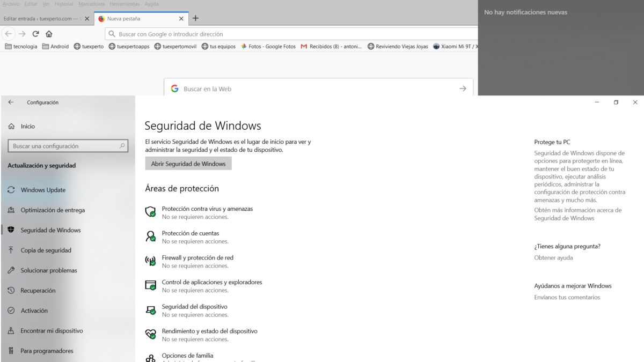Click the Firefox home icon
Viewport: 644px width, 362px height.
[x=49, y=34]
